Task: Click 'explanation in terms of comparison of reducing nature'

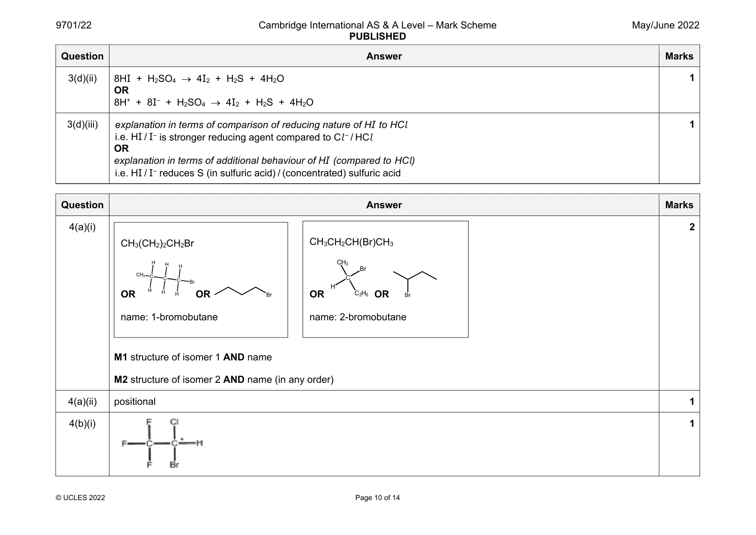Action: [261, 125]
